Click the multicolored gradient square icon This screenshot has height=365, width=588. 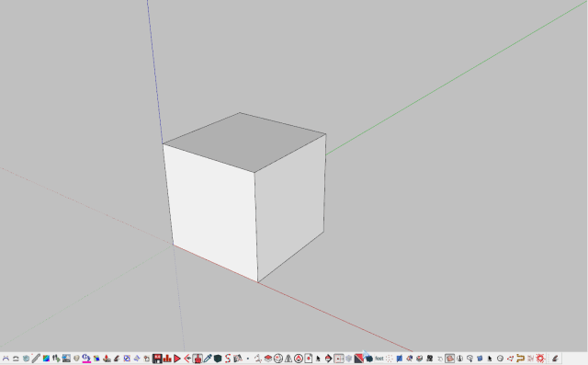(x=46, y=359)
